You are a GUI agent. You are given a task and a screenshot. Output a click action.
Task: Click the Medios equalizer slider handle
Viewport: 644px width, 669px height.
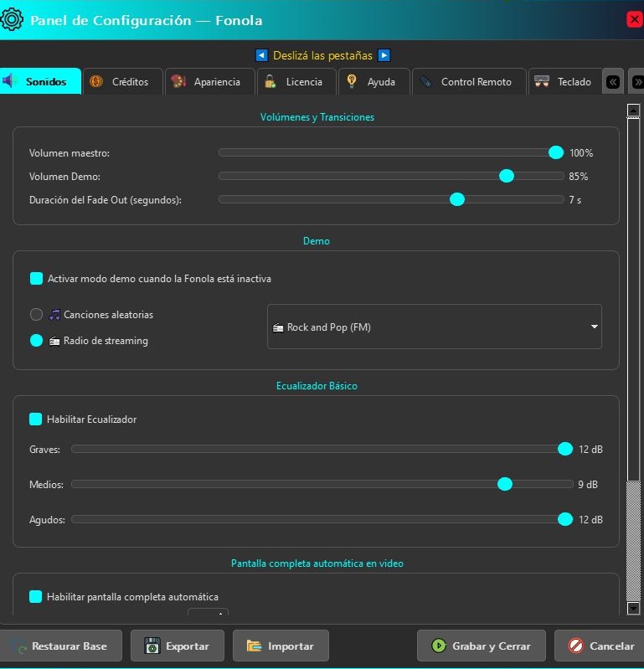coord(505,484)
